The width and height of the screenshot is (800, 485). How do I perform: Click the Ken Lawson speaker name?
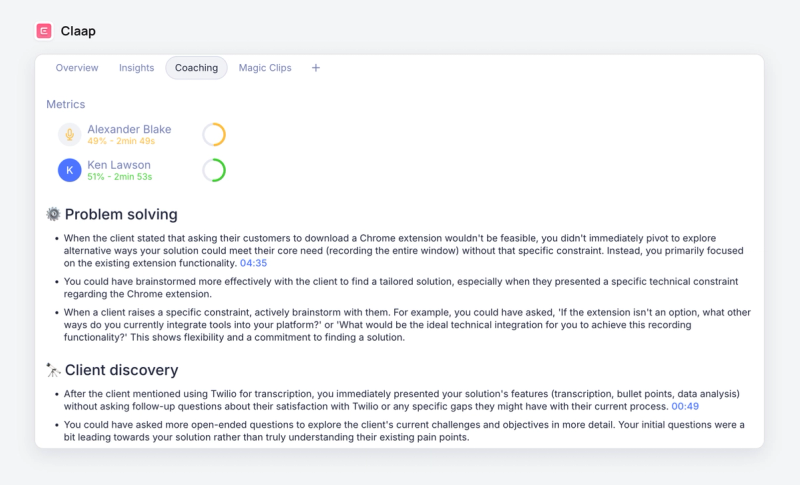click(119, 165)
